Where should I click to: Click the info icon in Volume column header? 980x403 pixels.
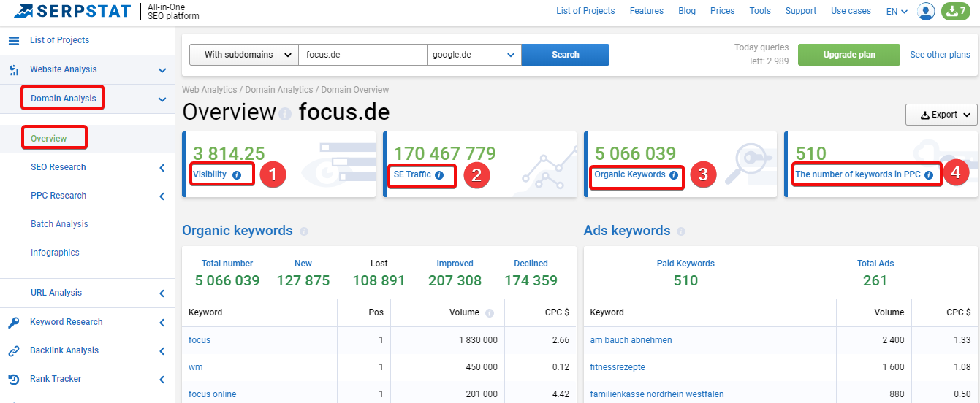click(x=490, y=312)
